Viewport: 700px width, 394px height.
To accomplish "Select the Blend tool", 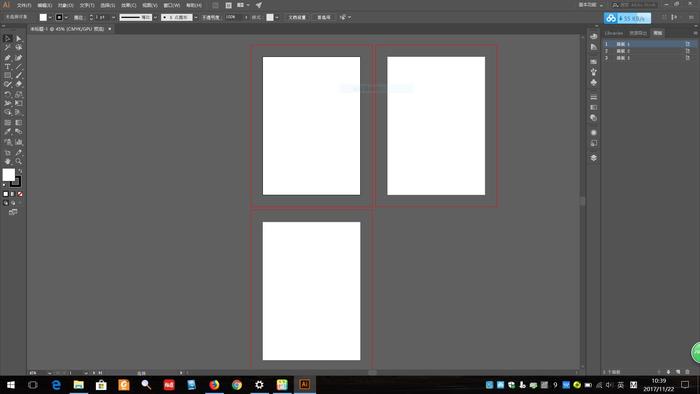I will (x=18, y=131).
